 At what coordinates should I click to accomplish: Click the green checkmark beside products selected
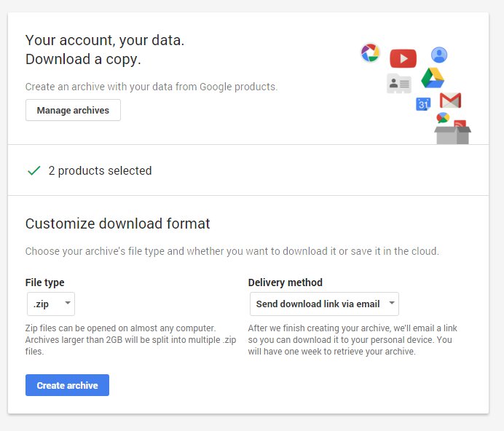coord(34,170)
